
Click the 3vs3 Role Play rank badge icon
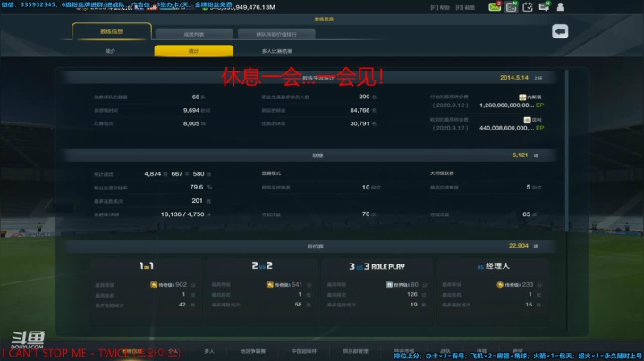pos(389,284)
